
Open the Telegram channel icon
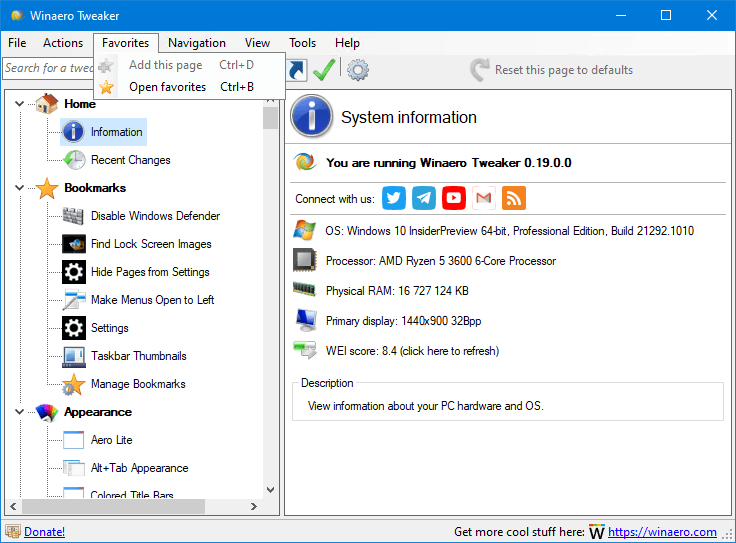click(x=423, y=198)
